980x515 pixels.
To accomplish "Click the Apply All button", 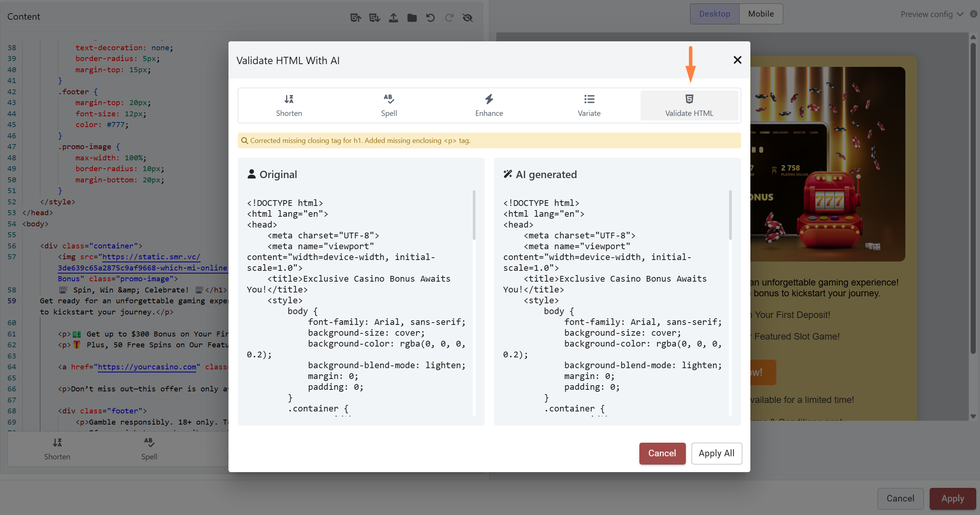I will pos(716,453).
